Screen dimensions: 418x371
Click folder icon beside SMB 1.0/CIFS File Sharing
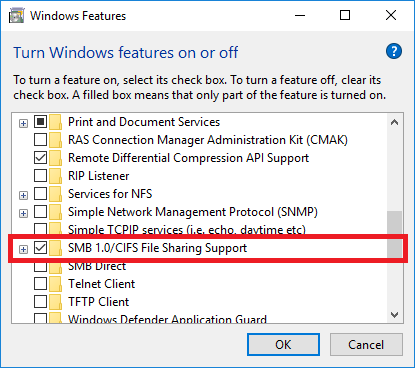56,248
